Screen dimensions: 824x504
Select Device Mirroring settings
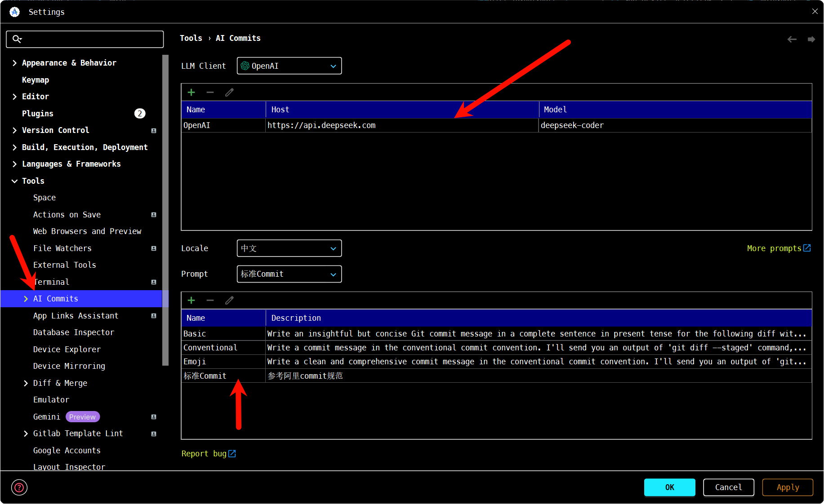(x=69, y=366)
